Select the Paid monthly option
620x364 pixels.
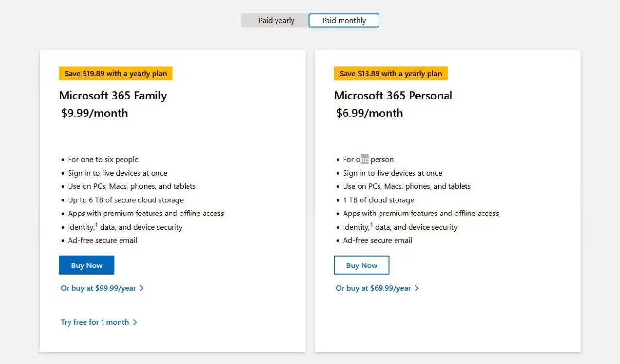344,20
